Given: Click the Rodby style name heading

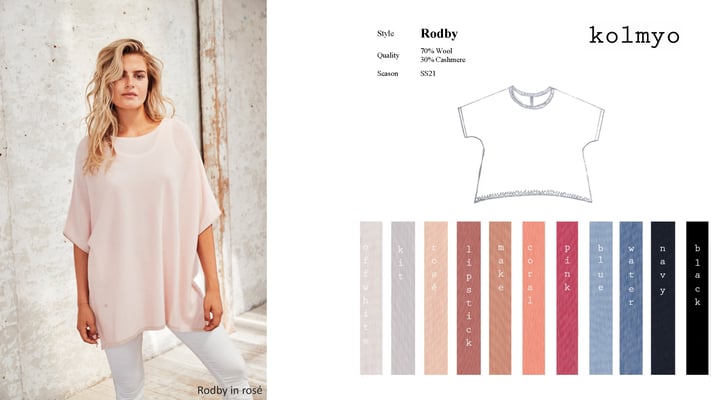Looking at the screenshot, I should click(439, 34).
